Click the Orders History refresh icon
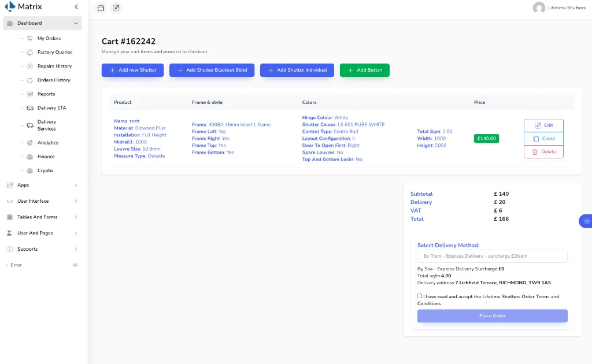Image resolution: width=592 pixels, height=364 pixels. (x=30, y=80)
